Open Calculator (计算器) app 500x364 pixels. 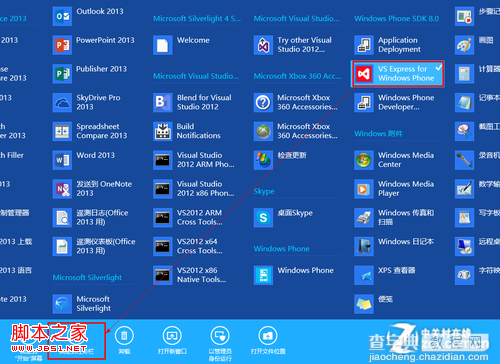464,74
